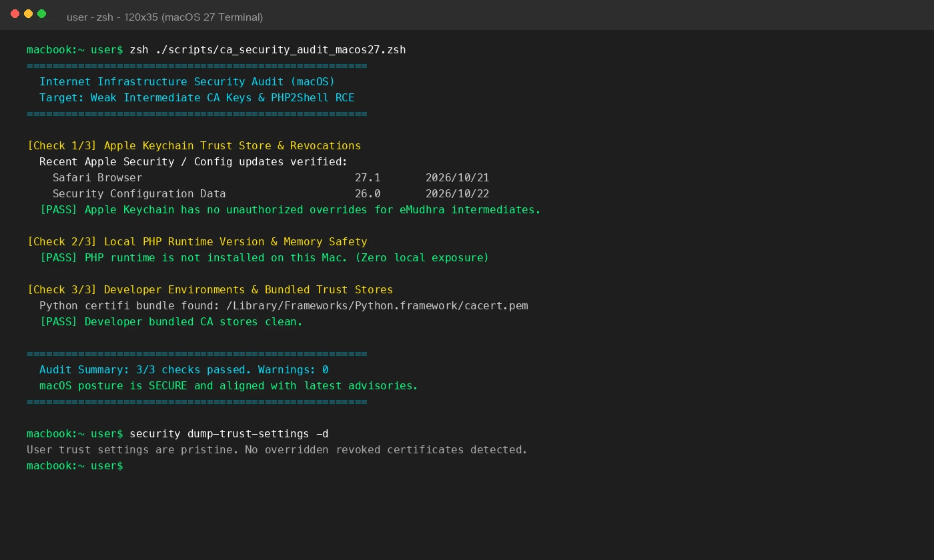
Task: Click the "Security Configuration Data" entry
Action: [x=139, y=194]
